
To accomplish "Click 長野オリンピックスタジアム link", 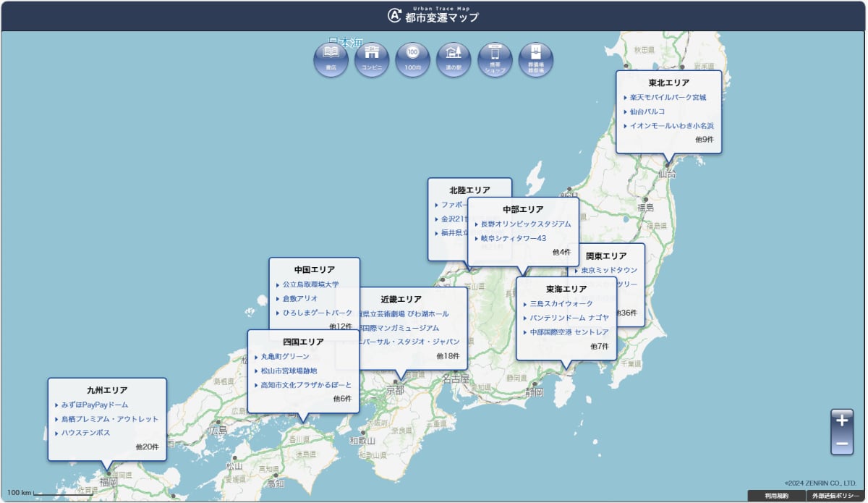I will (x=526, y=224).
